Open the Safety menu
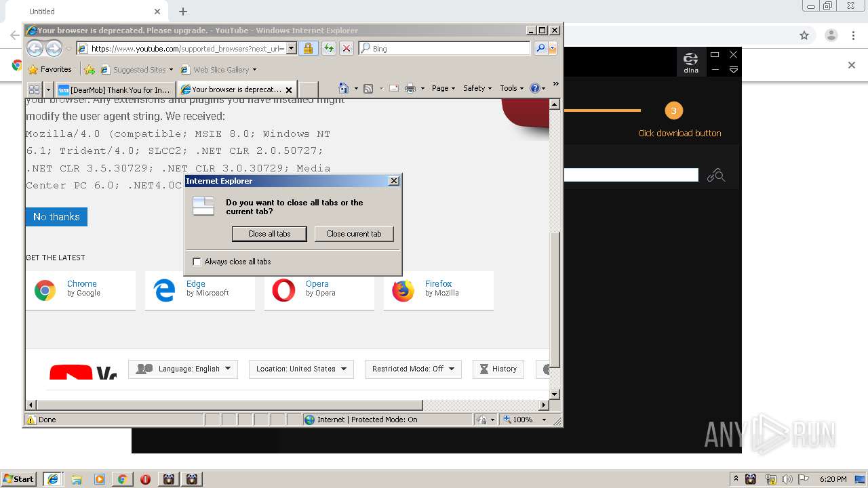The width and height of the screenshot is (868, 488). 477,88
